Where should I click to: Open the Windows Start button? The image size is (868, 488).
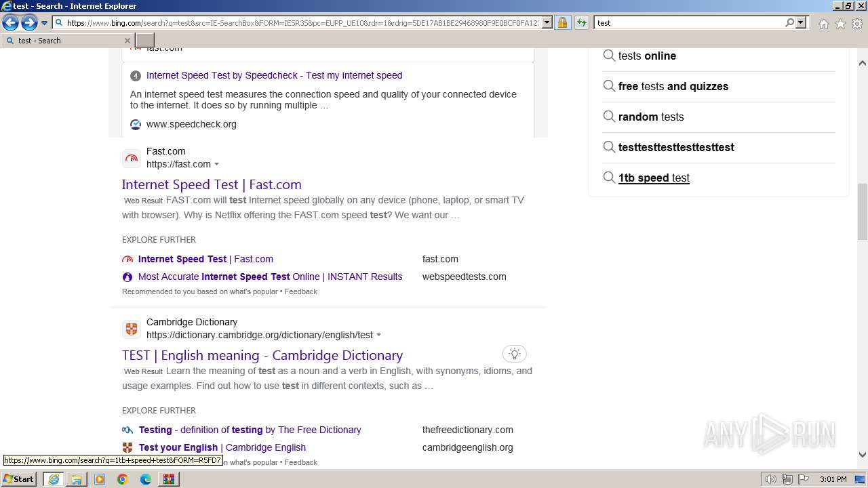tap(19, 479)
